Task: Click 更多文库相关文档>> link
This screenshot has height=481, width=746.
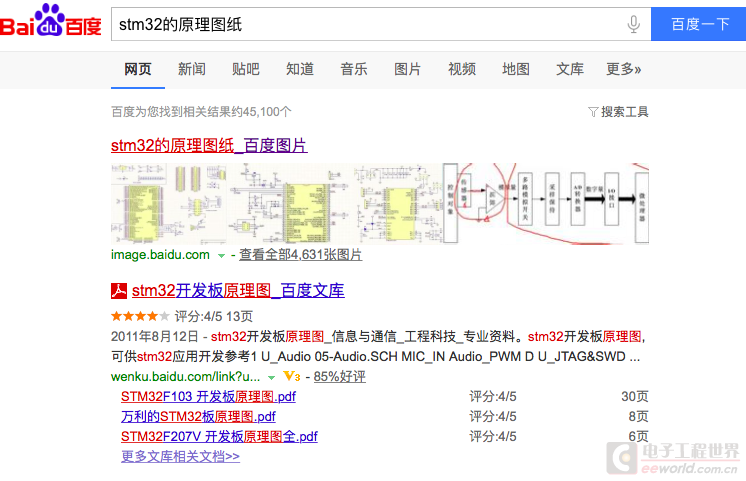Action: point(180,456)
